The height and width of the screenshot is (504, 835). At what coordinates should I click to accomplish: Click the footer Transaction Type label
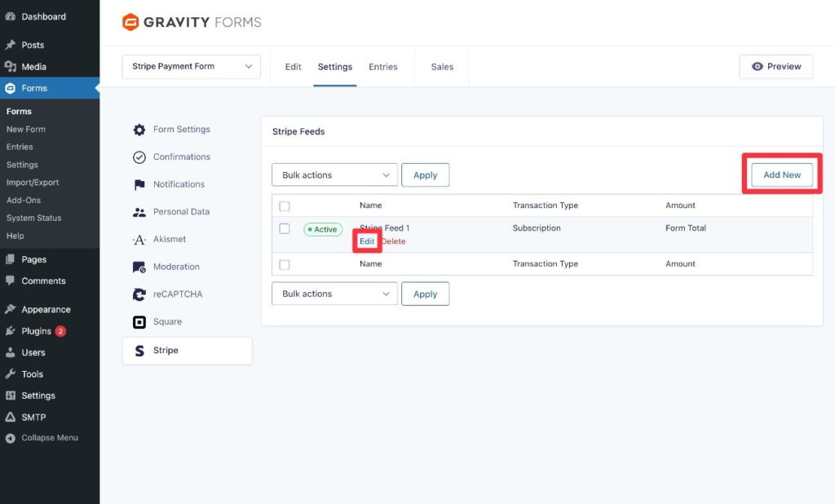coord(546,263)
